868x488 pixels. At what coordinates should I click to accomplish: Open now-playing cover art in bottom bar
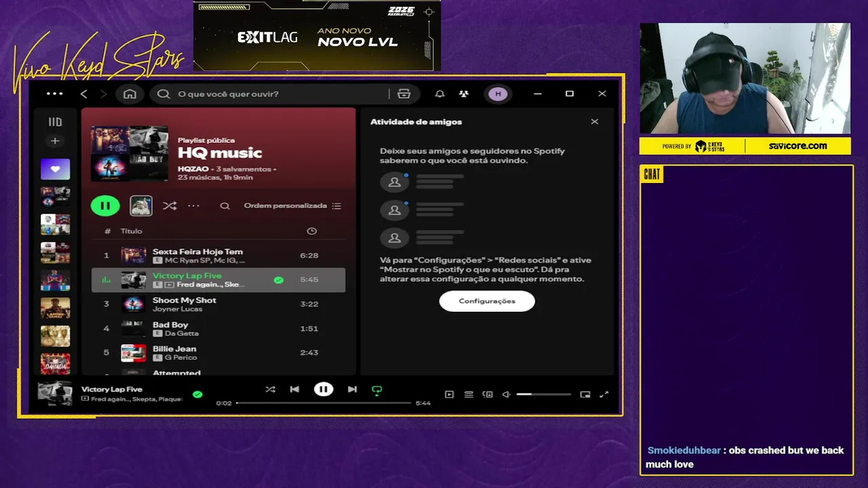[x=55, y=394]
